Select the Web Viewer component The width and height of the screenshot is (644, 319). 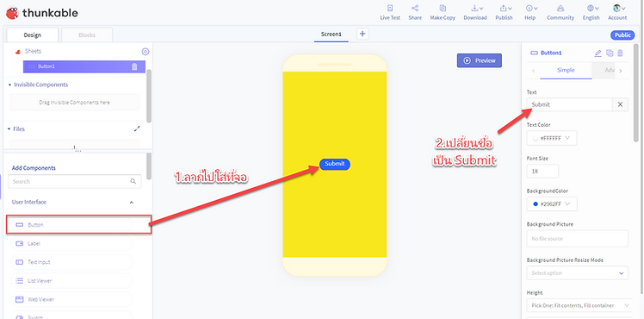coord(71,299)
